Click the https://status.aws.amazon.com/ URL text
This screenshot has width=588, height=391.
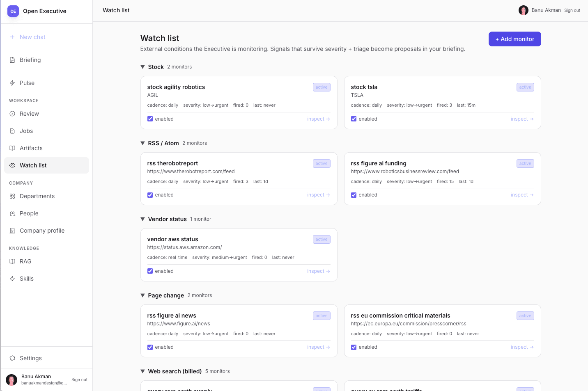(x=184, y=247)
